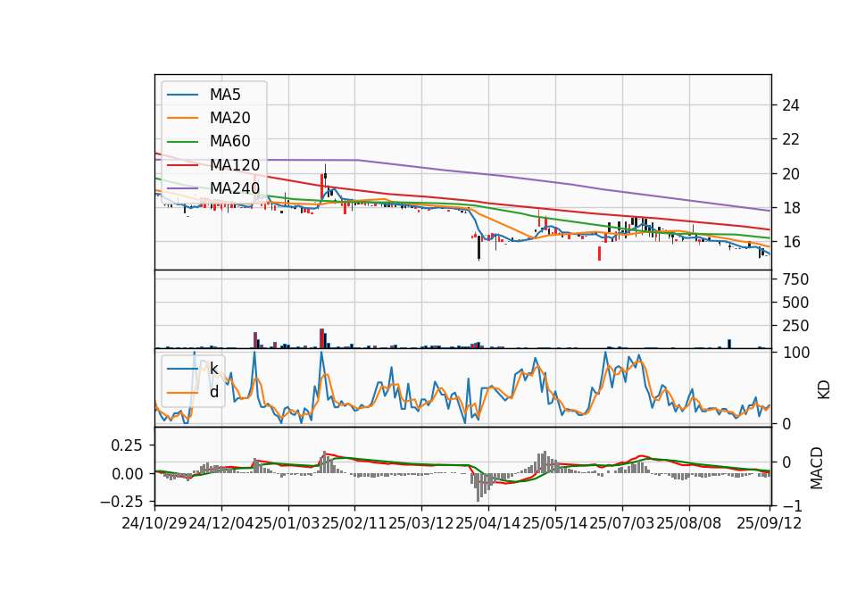The height and width of the screenshot is (616, 857).
Task: Click the MACD vertical axis title
Action: click(817, 468)
